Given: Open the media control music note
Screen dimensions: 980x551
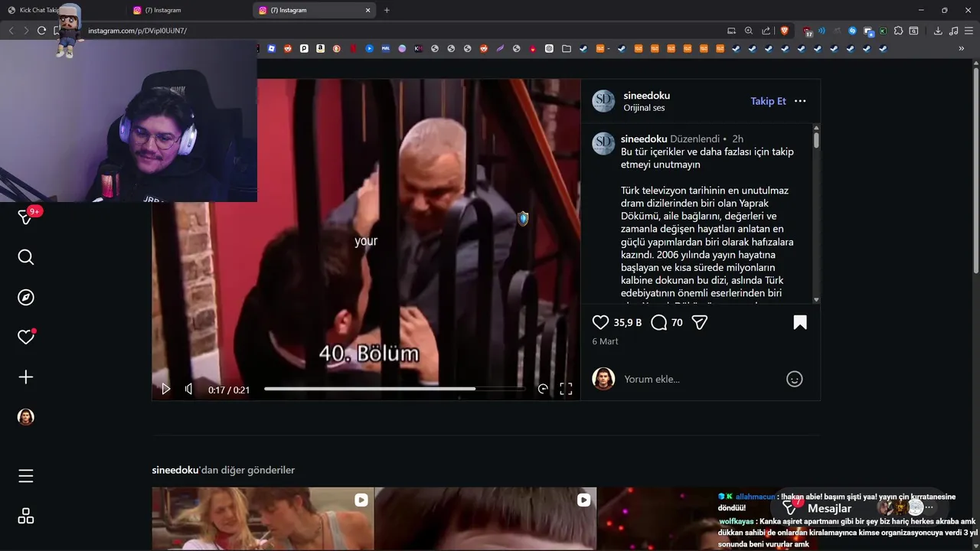Looking at the screenshot, I should (x=953, y=31).
